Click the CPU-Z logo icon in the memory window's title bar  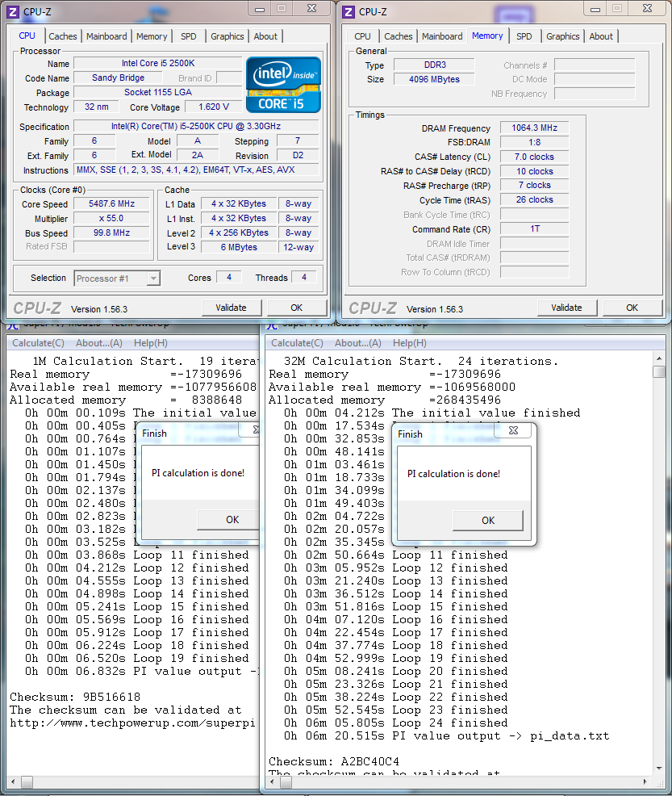coord(349,11)
